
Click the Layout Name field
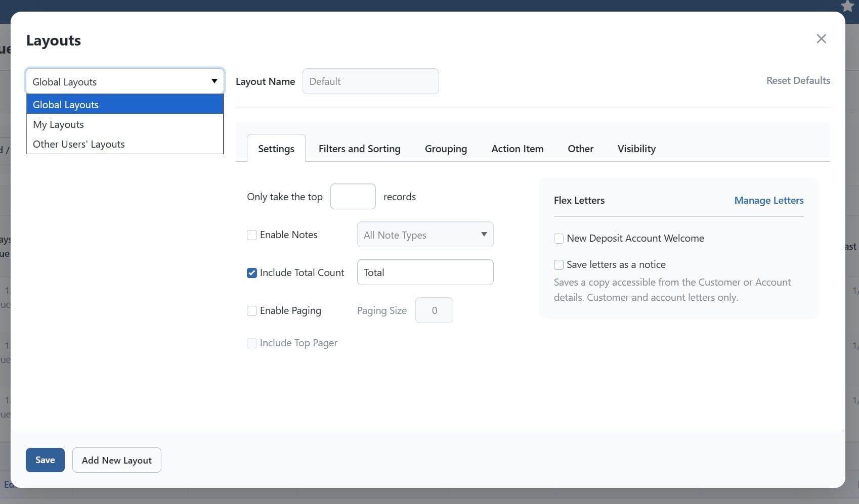370,81
